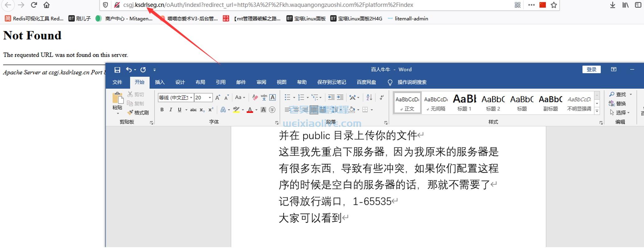This screenshot has height=248, width=644.
Task: Open the Font group dialog launcher
Action: click(277, 123)
